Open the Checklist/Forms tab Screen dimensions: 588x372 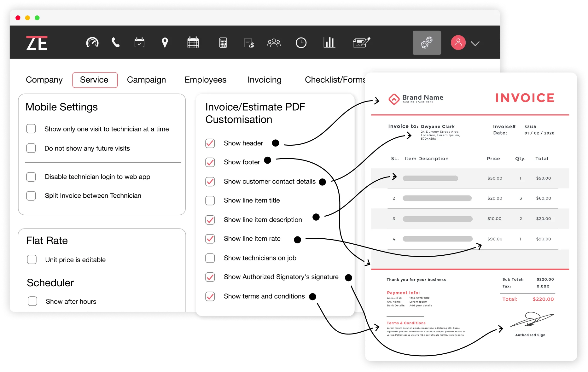335,80
